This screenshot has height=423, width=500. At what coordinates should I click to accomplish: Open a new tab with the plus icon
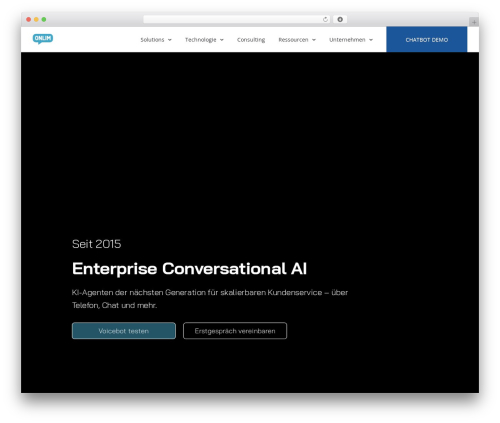[474, 22]
